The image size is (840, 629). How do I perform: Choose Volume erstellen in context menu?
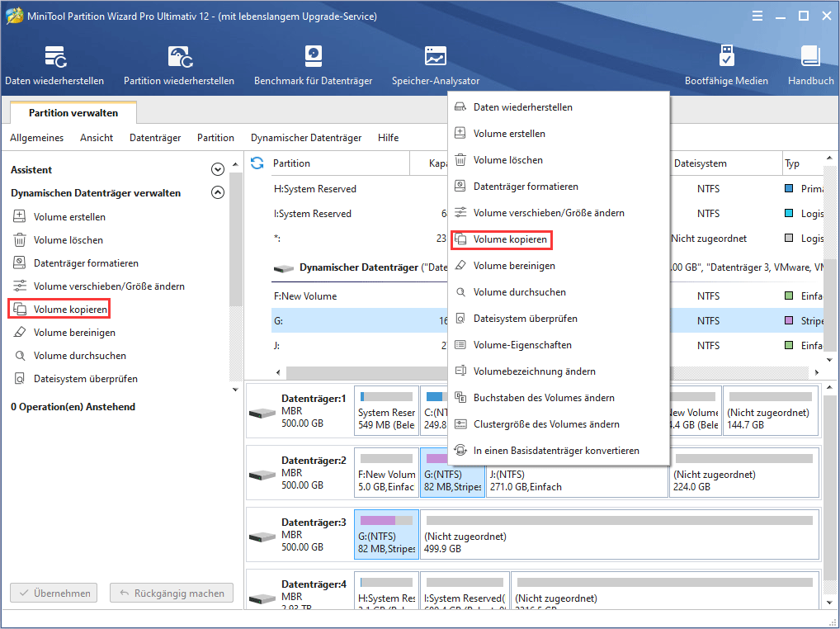(559, 134)
